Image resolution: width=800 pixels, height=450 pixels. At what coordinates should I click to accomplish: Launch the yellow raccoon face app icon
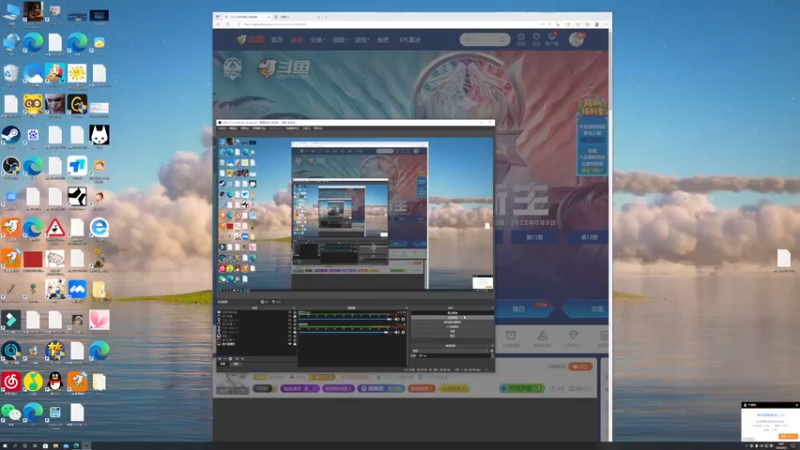click(x=33, y=104)
